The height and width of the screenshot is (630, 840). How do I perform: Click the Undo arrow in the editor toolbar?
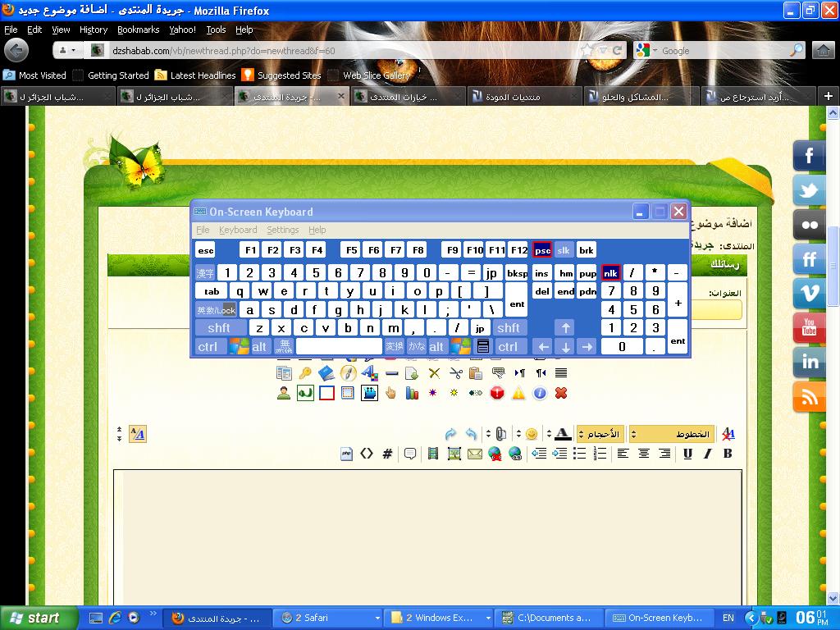471,434
